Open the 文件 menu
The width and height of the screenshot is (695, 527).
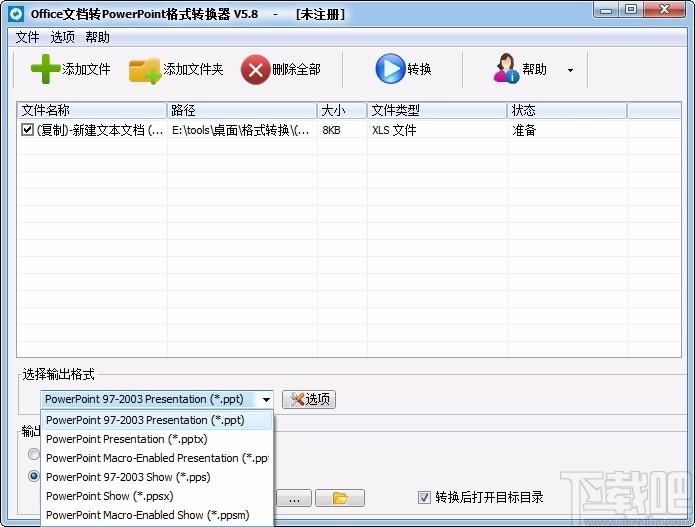pos(27,37)
